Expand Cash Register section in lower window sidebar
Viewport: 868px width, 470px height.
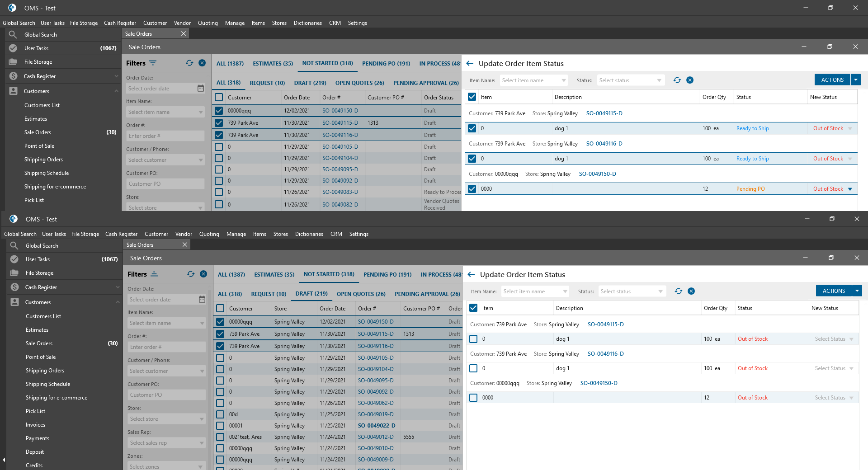click(x=118, y=287)
